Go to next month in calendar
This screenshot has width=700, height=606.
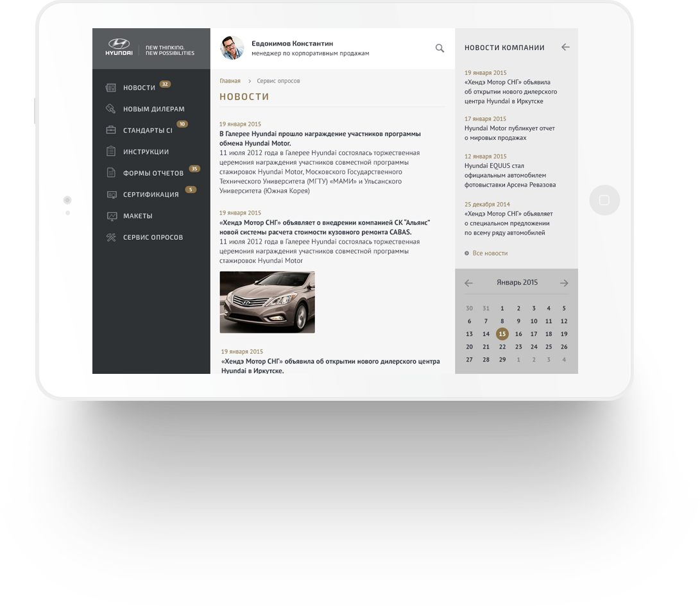click(564, 283)
